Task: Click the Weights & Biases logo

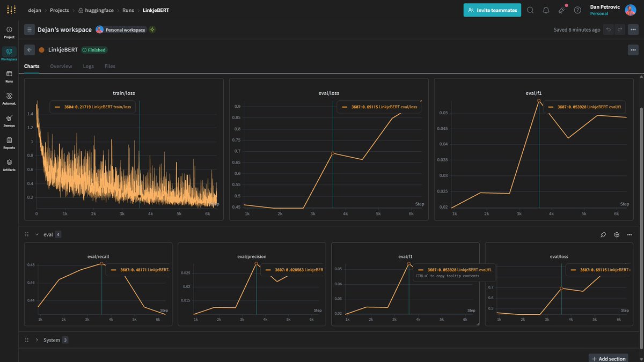Action: coord(11,10)
